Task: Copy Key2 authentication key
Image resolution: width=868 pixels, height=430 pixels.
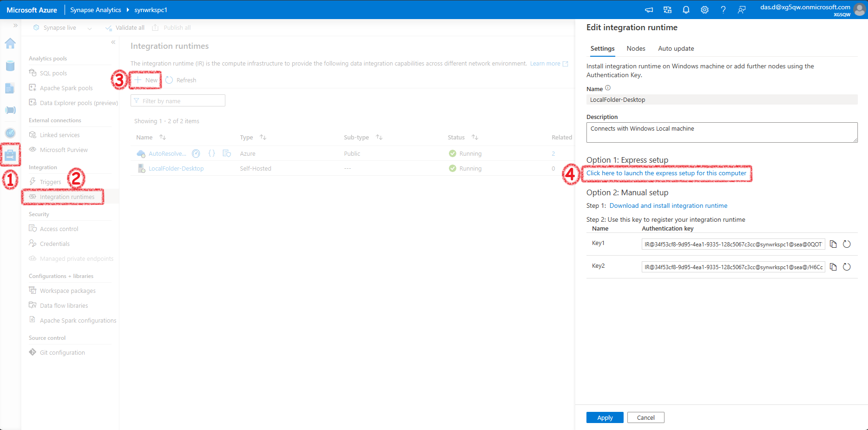Action: [x=833, y=267]
